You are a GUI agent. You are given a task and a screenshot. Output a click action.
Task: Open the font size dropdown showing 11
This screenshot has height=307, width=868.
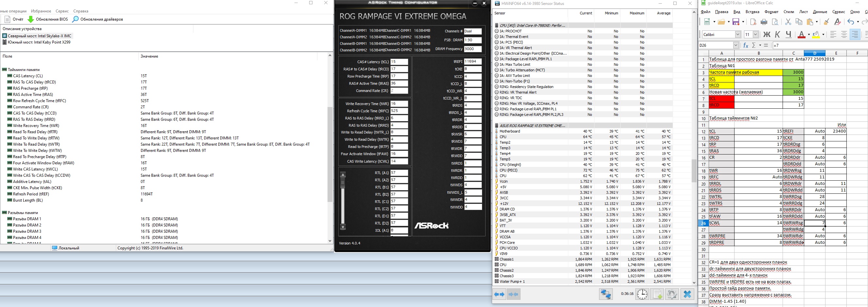click(x=755, y=34)
